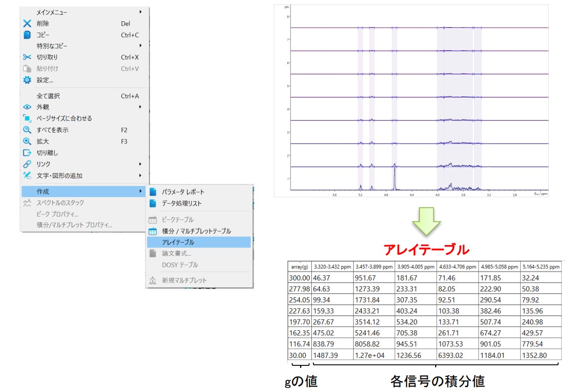This screenshot has width=566, height=392.
Task: Click the tall peak in the bottom spectrum
Action: (x=395, y=175)
